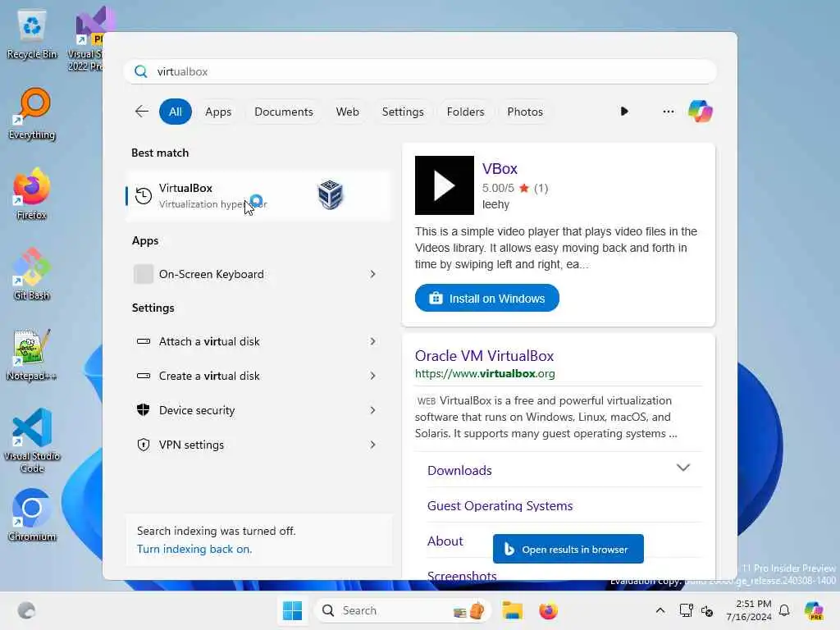Open the widgets icon at taskbar left
The height and width of the screenshot is (630, 840).
tap(26, 610)
